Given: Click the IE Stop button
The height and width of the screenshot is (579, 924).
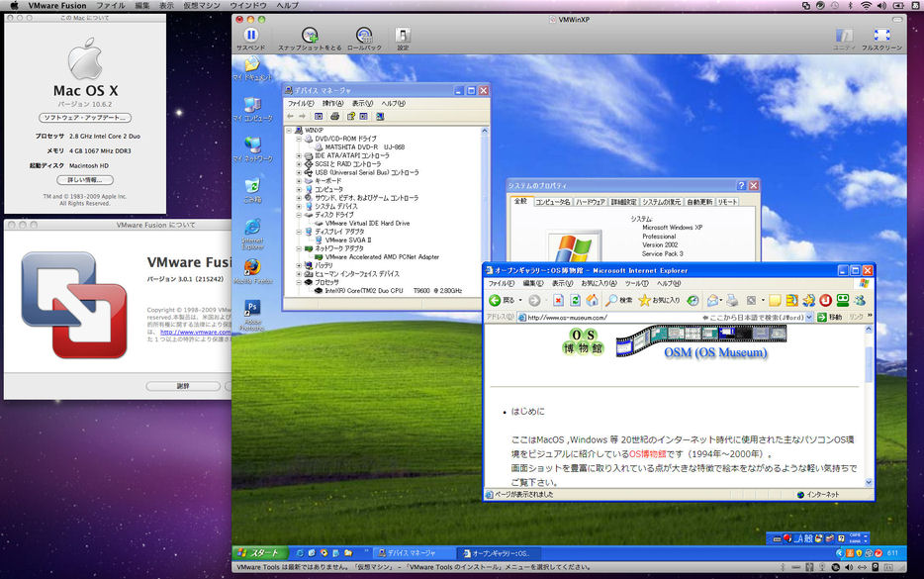Looking at the screenshot, I should coord(558,300).
